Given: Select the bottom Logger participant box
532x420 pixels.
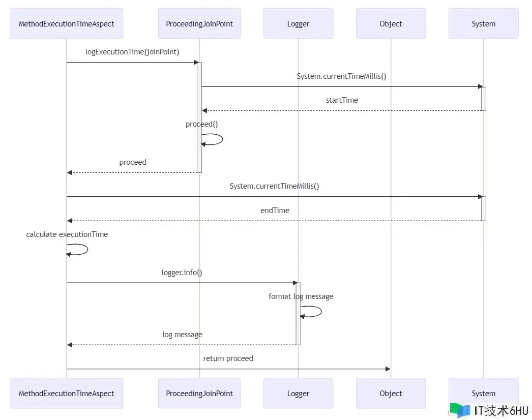Looking at the screenshot, I should tap(298, 393).
